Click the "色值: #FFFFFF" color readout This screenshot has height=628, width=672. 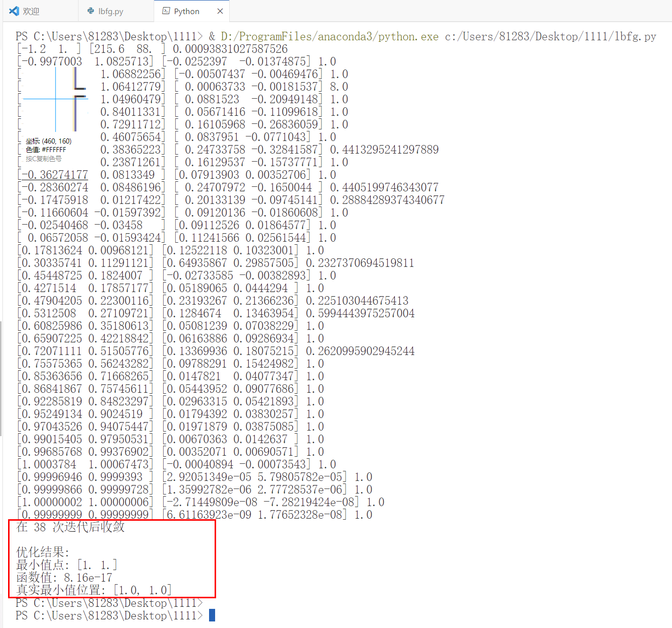tap(46, 150)
